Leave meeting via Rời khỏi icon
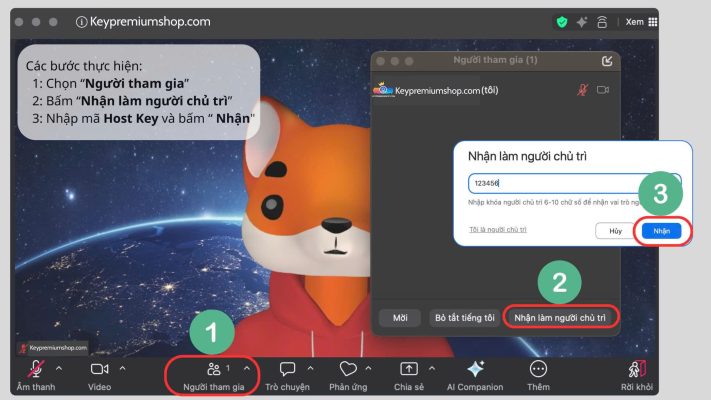 [637, 369]
